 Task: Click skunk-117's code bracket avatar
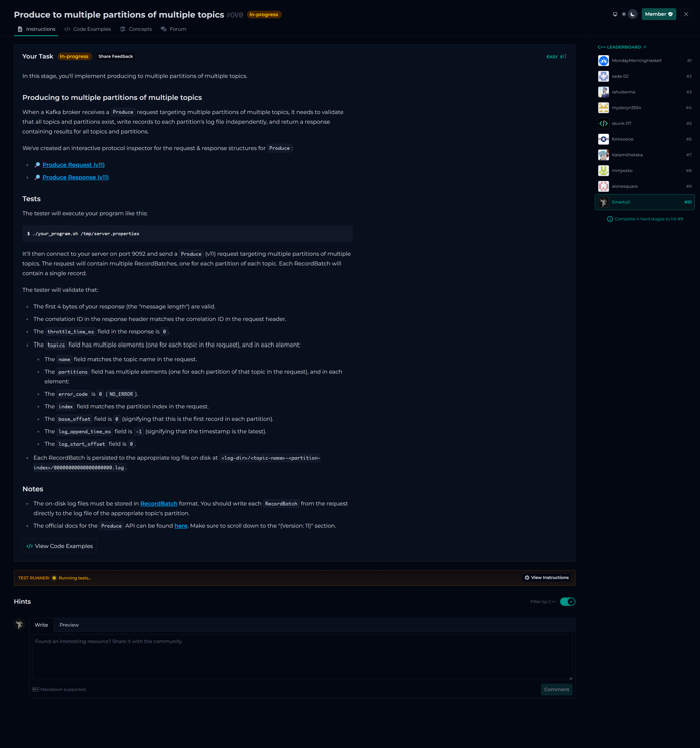(x=603, y=123)
